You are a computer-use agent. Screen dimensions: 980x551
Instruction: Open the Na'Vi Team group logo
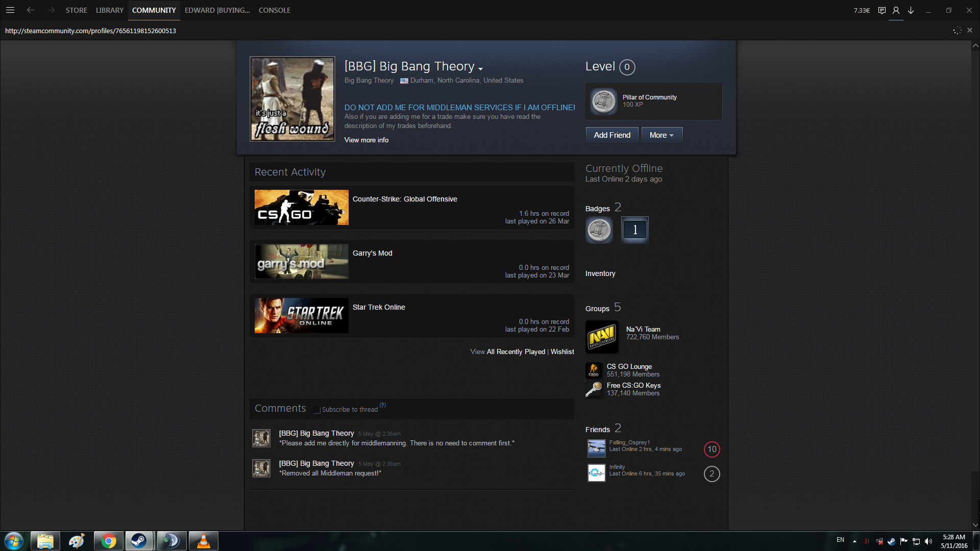(602, 337)
